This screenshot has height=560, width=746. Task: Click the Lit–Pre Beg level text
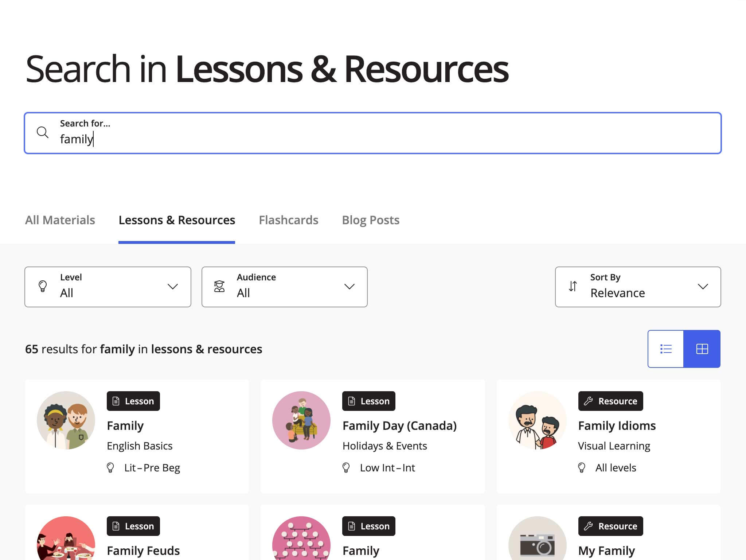point(152,468)
